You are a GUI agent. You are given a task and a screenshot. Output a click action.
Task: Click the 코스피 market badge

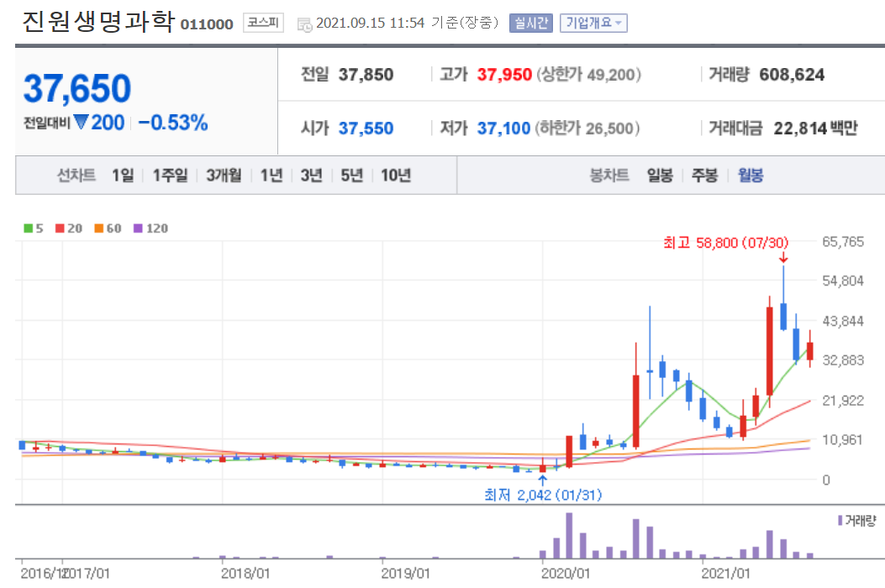tap(263, 23)
